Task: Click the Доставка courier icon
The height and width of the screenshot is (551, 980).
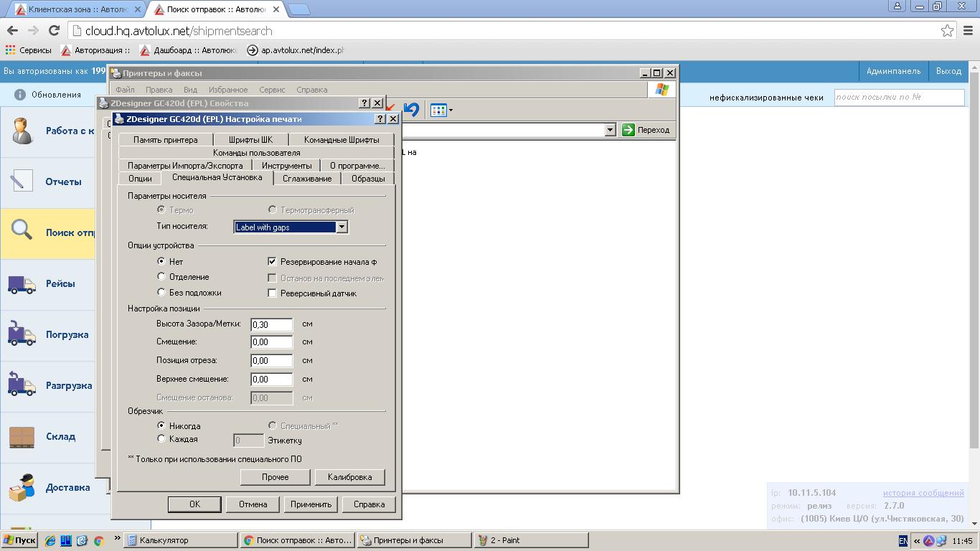Action: tap(22, 487)
